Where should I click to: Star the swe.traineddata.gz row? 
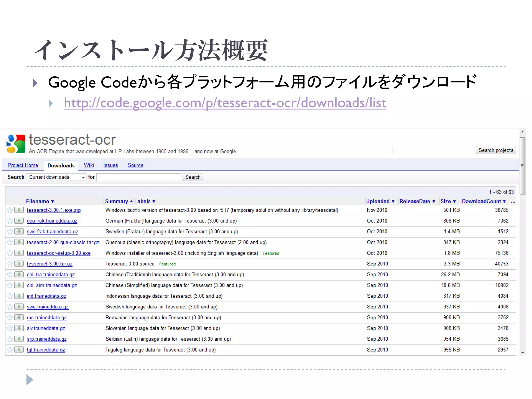[x=10, y=307]
